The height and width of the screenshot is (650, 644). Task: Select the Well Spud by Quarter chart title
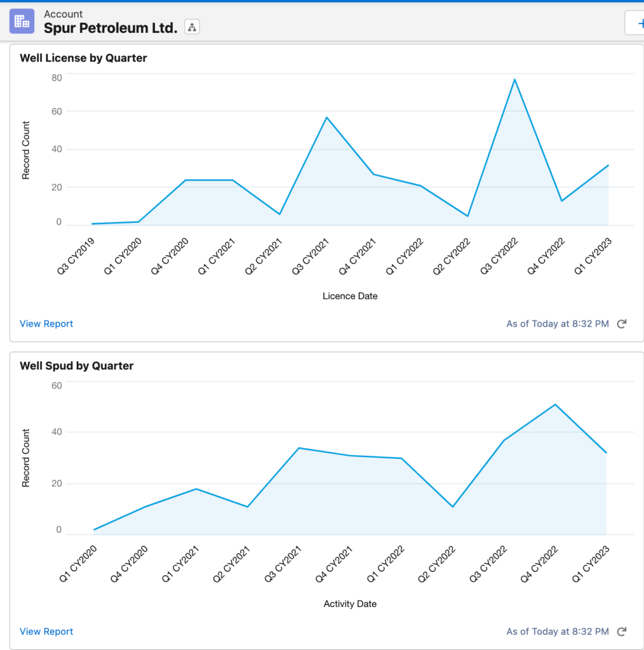[x=77, y=366]
